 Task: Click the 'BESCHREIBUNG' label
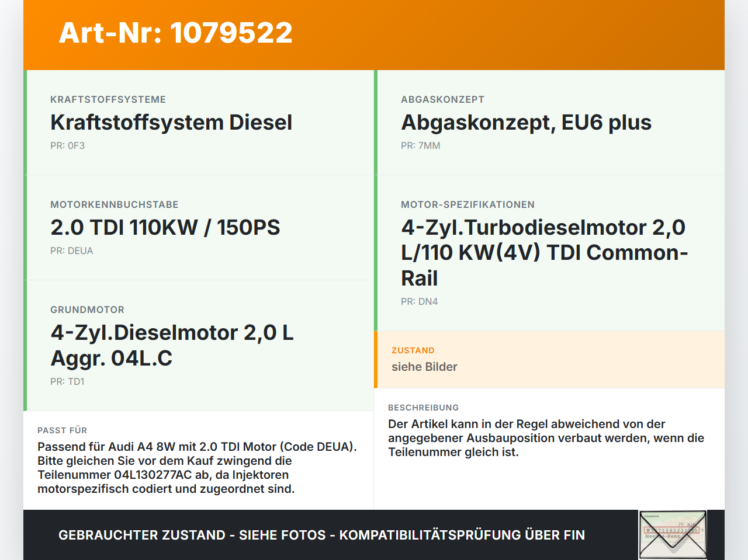coord(424,408)
